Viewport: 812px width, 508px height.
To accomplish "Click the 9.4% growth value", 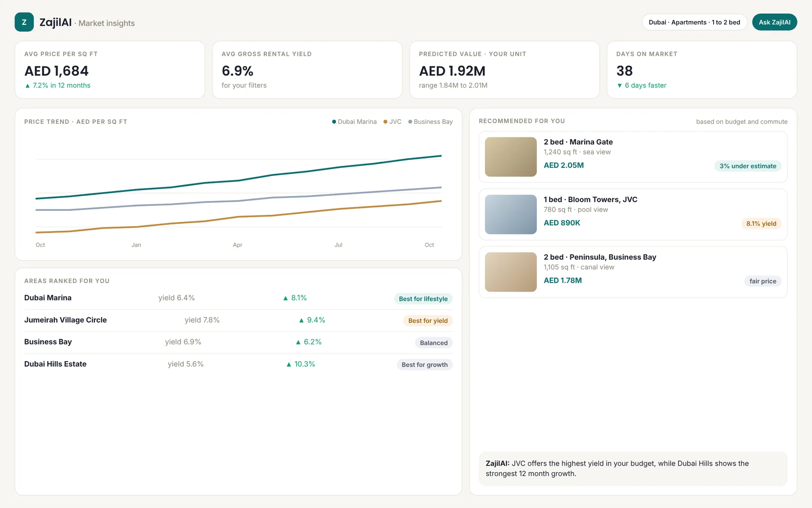I will click(312, 320).
